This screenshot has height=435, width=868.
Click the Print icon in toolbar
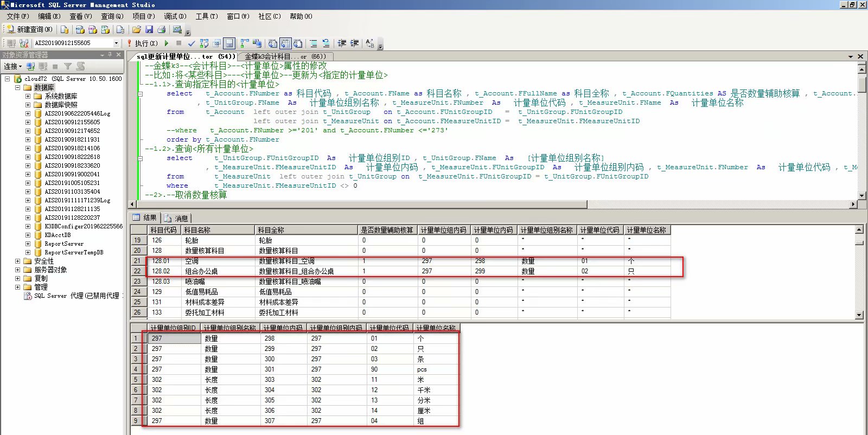[161, 29]
